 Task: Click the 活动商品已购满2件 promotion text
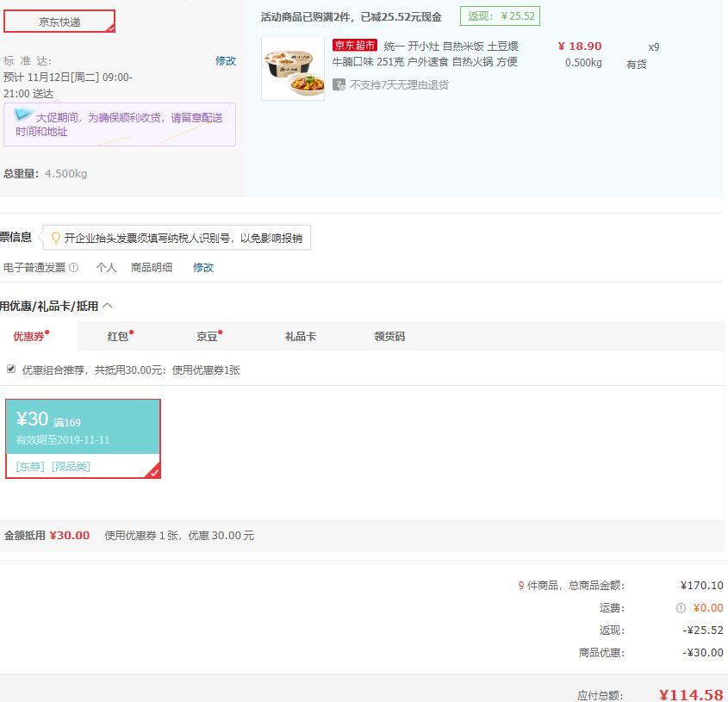(x=351, y=17)
